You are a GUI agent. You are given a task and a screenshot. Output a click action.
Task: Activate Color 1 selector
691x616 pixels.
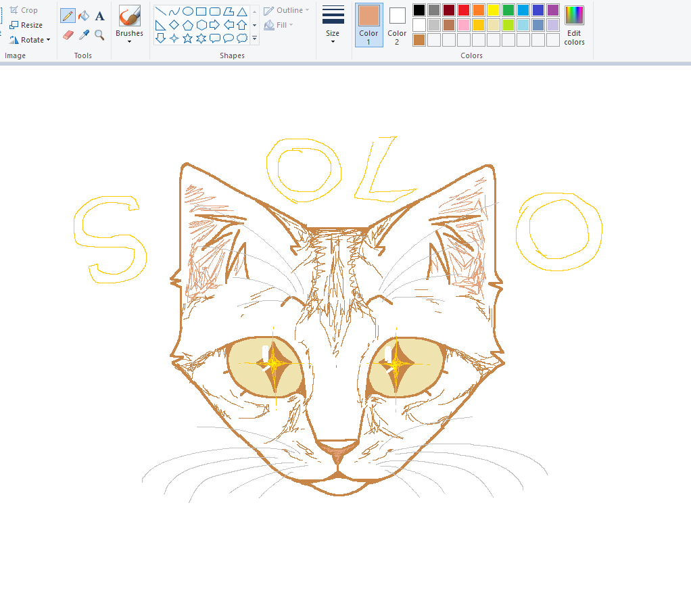point(369,24)
